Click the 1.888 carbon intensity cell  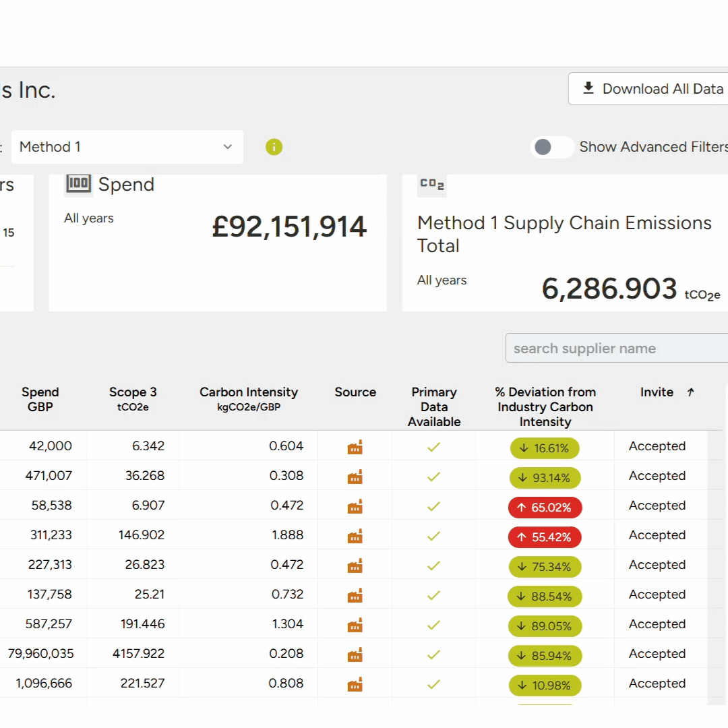click(287, 535)
